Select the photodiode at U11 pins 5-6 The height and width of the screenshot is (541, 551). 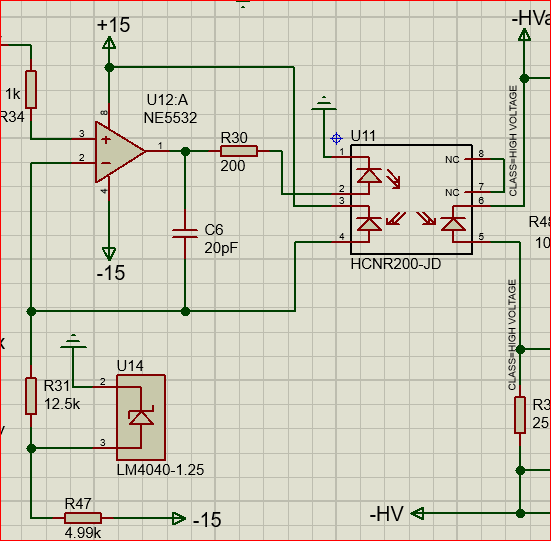(x=453, y=224)
